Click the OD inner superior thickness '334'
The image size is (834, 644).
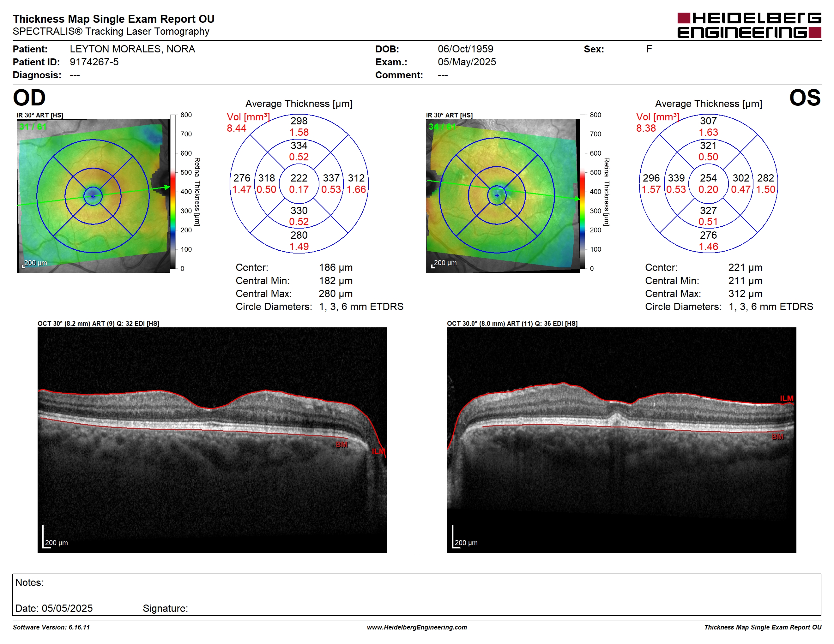tap(299, 145)
